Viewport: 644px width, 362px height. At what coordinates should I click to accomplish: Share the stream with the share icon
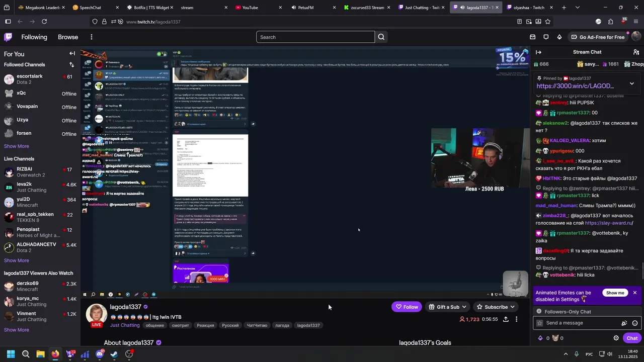pyautogui.click(x=506, y=319)
